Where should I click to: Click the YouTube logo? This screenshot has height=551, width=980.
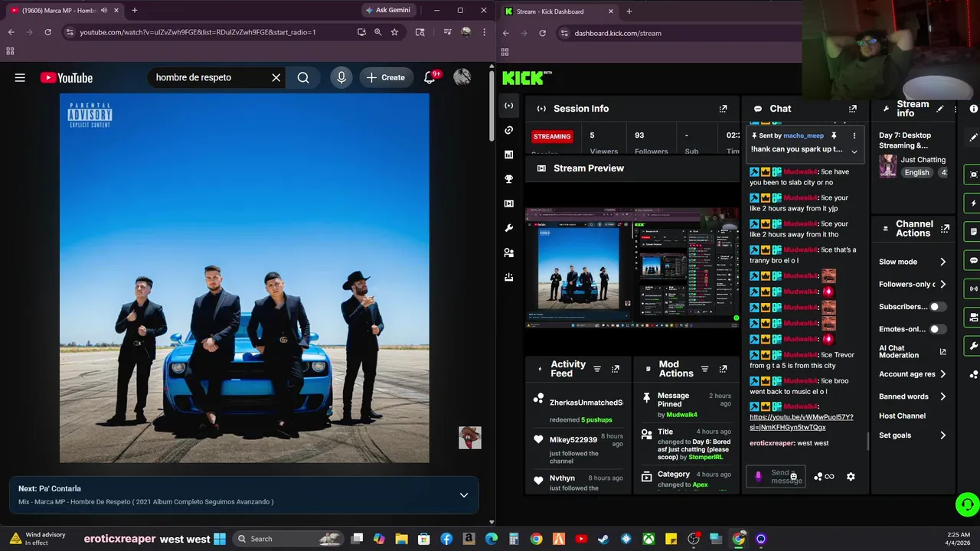(x=67, y=77)
